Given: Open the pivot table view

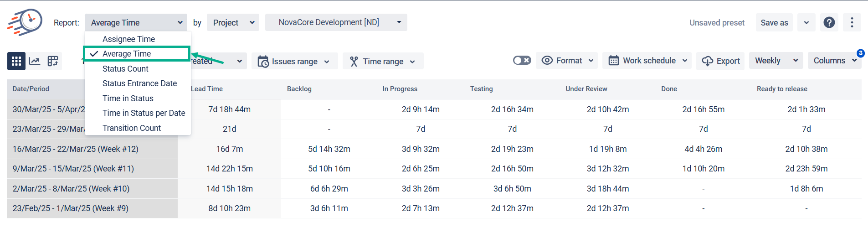Looking at the screenshot, I should (x=53, y=61).
